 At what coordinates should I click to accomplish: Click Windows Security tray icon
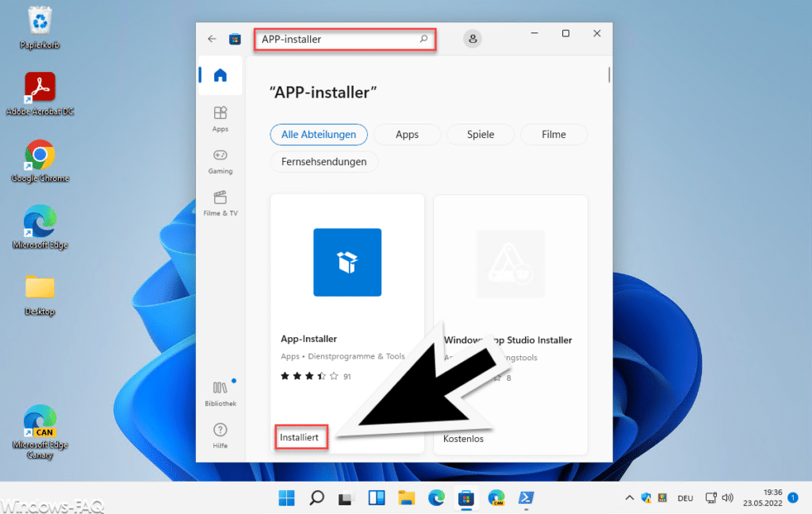pyautogui.click(x=645, y=498)
